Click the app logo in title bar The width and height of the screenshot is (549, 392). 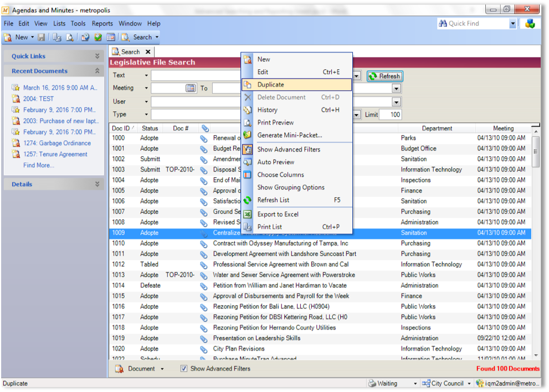(x=6, y=10)
